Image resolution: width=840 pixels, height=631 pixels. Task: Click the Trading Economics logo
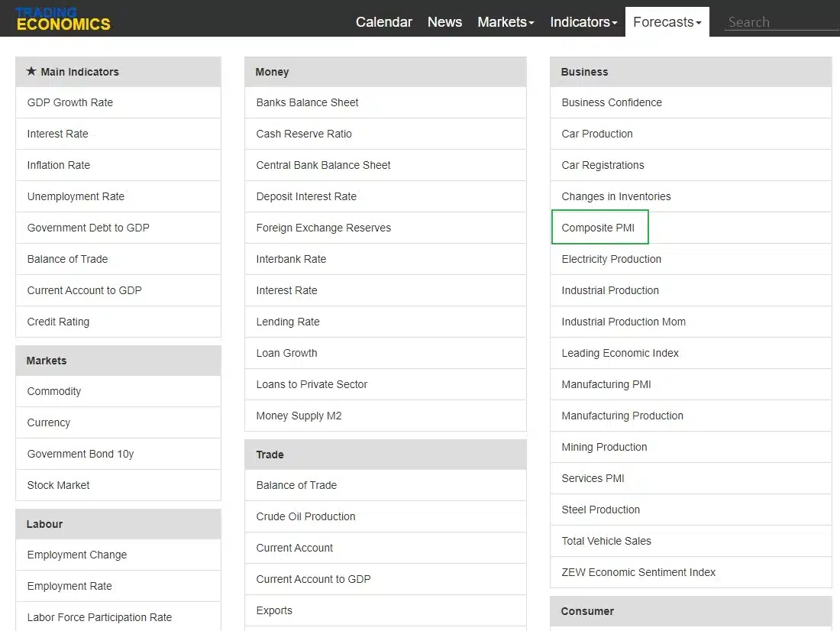pos(63,19)
